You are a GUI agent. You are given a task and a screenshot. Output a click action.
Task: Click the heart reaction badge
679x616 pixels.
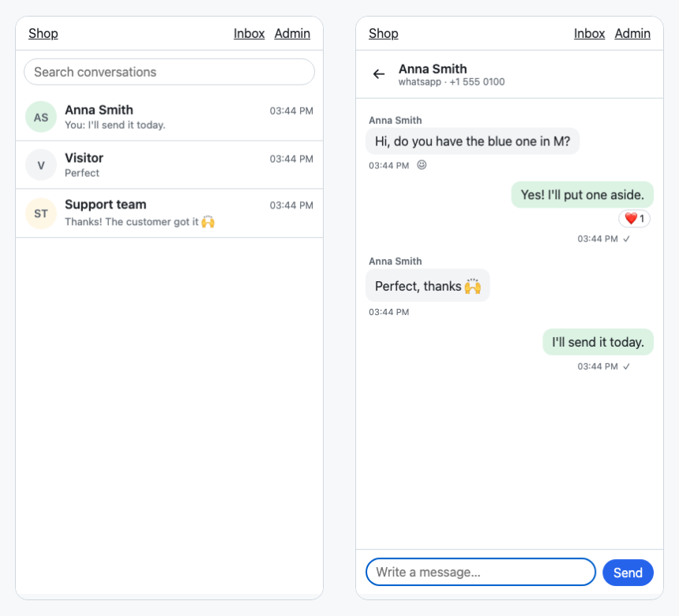(635, 218)
